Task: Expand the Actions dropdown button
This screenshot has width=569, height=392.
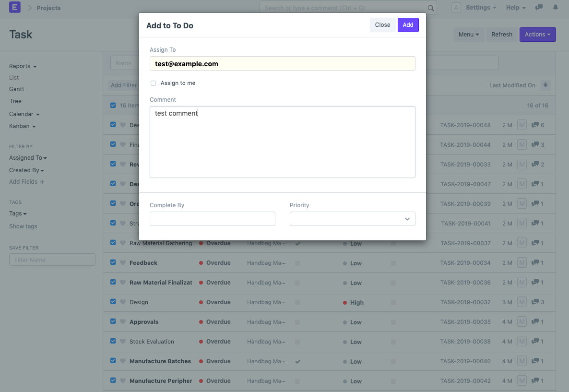Action: (537, 35)
